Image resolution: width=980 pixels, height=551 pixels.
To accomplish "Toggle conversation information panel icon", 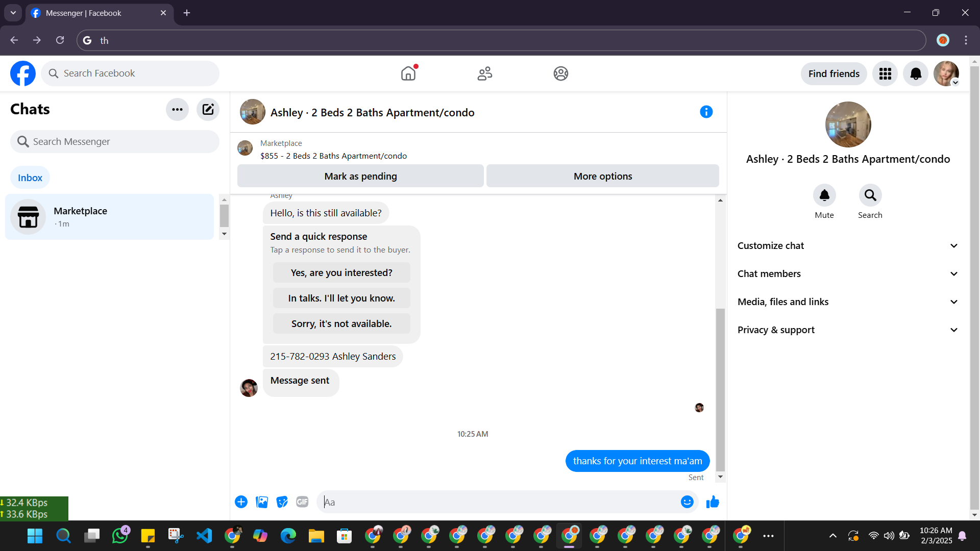I will [x=706, y=112].
